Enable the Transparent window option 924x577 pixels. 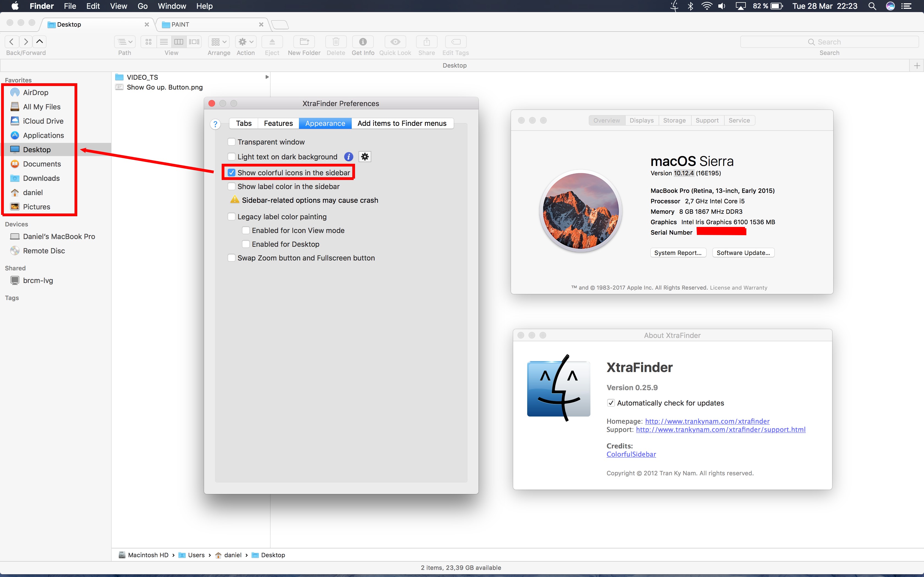click(x=231, y=142)
